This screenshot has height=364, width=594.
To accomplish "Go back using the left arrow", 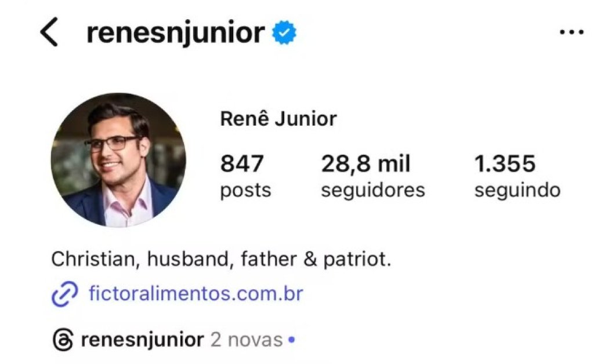I will [x=49, y=32].
